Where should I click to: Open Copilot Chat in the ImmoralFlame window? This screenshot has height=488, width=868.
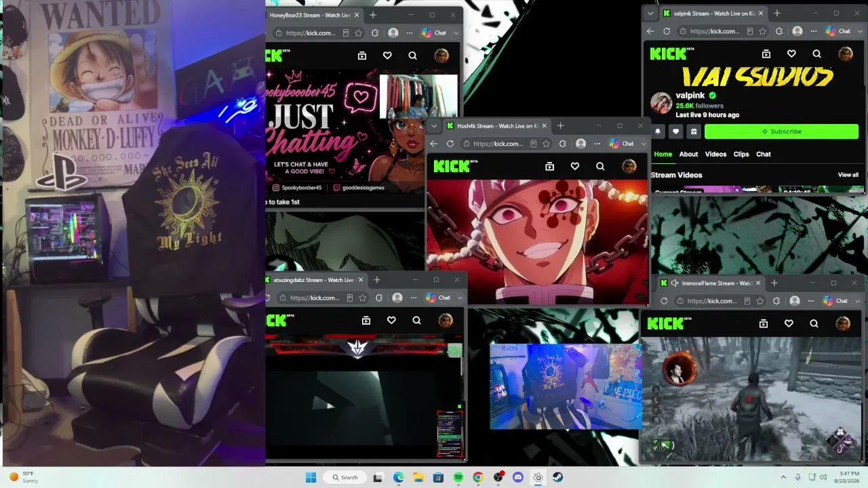[836, 301]
